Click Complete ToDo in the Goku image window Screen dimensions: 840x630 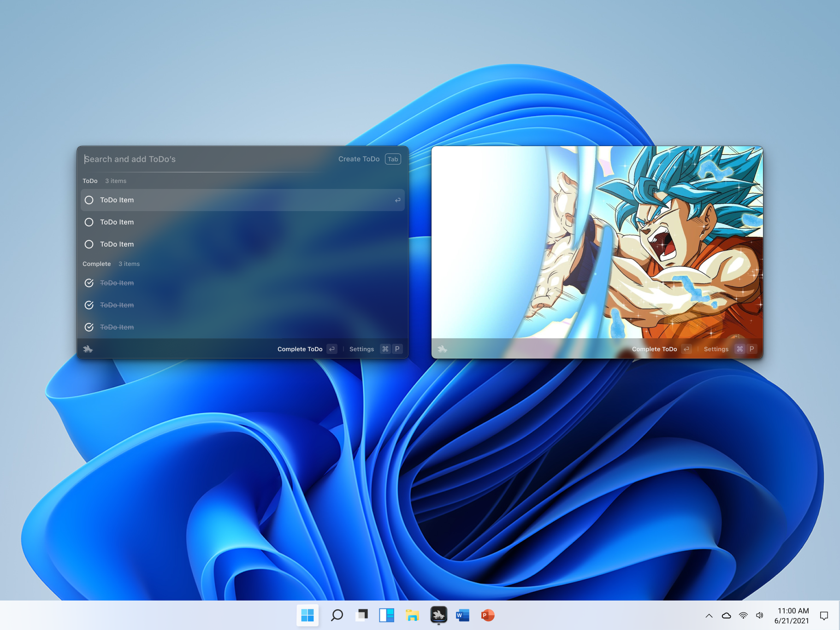[654, 349]
